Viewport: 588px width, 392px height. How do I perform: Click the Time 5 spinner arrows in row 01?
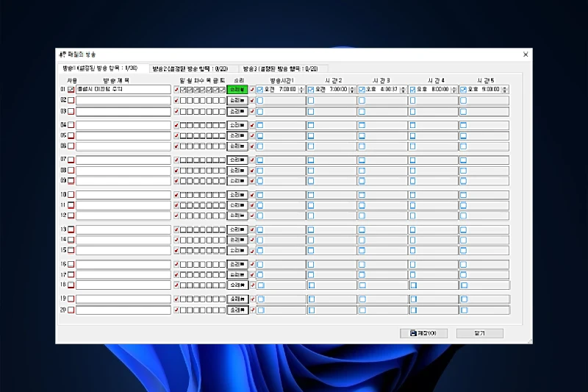click(x=505, y=89)
